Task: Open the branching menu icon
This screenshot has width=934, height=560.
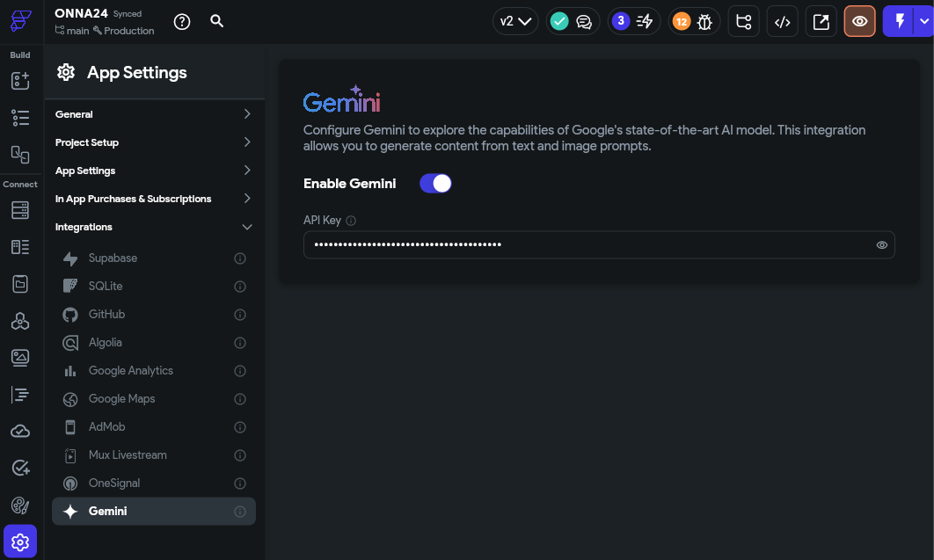Action: point(743,21)
